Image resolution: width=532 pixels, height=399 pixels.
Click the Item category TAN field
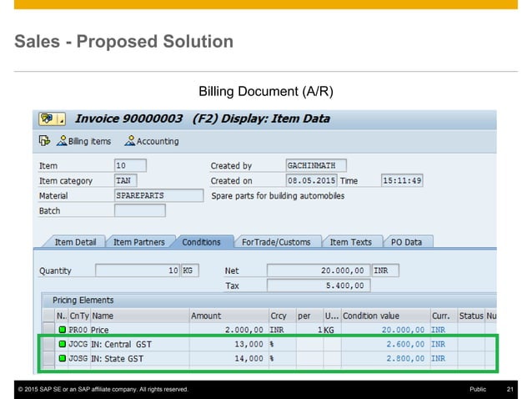tap(126, 180)
